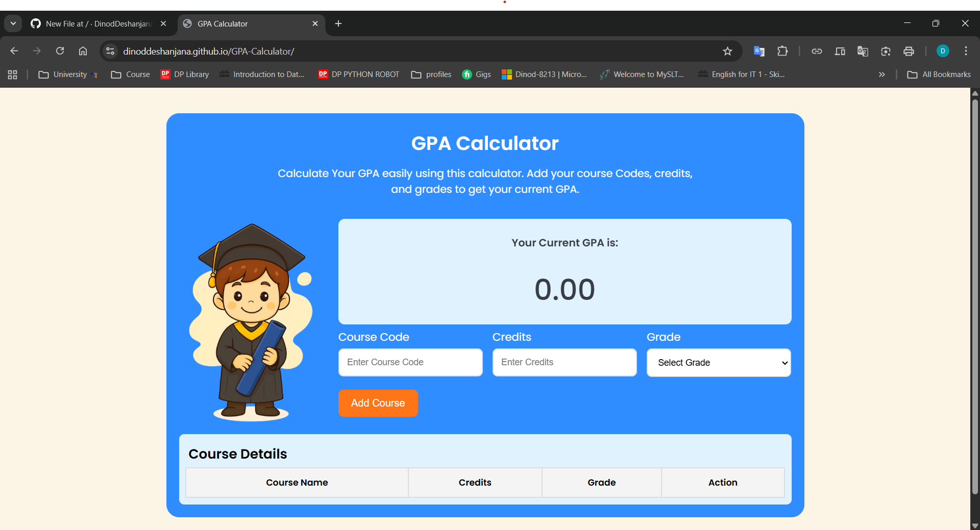Open a new tab with the plus icon
The width and height of the screenshot is (980, 530).
(x=338, y=23)
